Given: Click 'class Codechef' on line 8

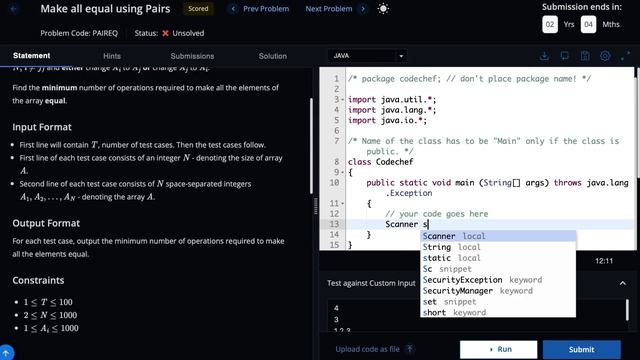Looking at the screenshot, I should coord(380,162).
